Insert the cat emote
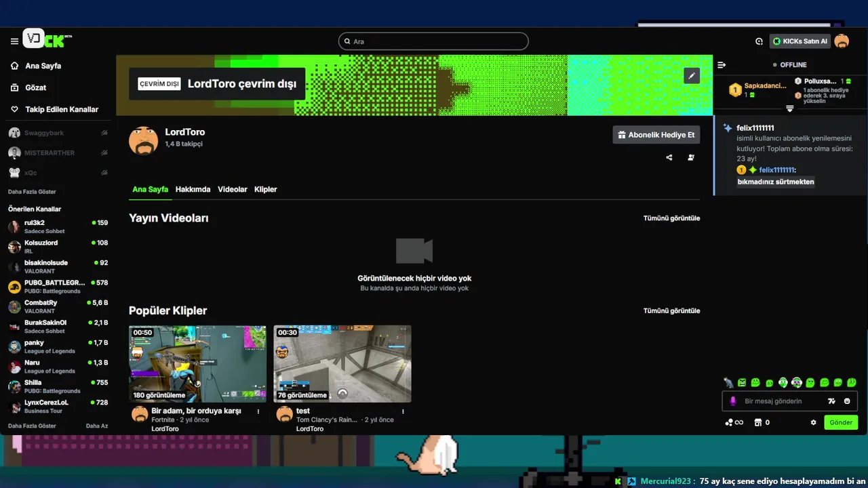Screen dimensions: 868x488 pyautogui.click(x=728, y=383)
